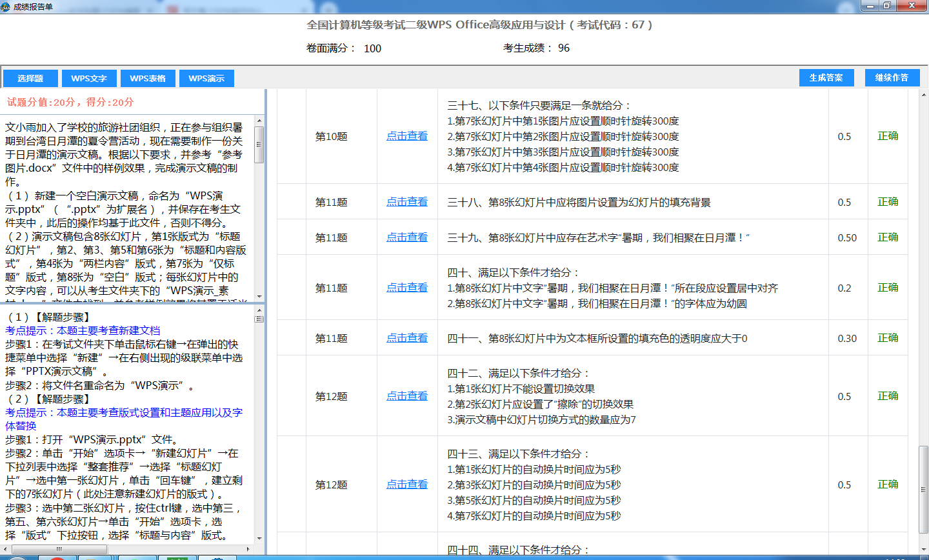929x560 pixels.
Task: Click the scoring table's vertical scrollbar thumb
Action: (923, 488)
